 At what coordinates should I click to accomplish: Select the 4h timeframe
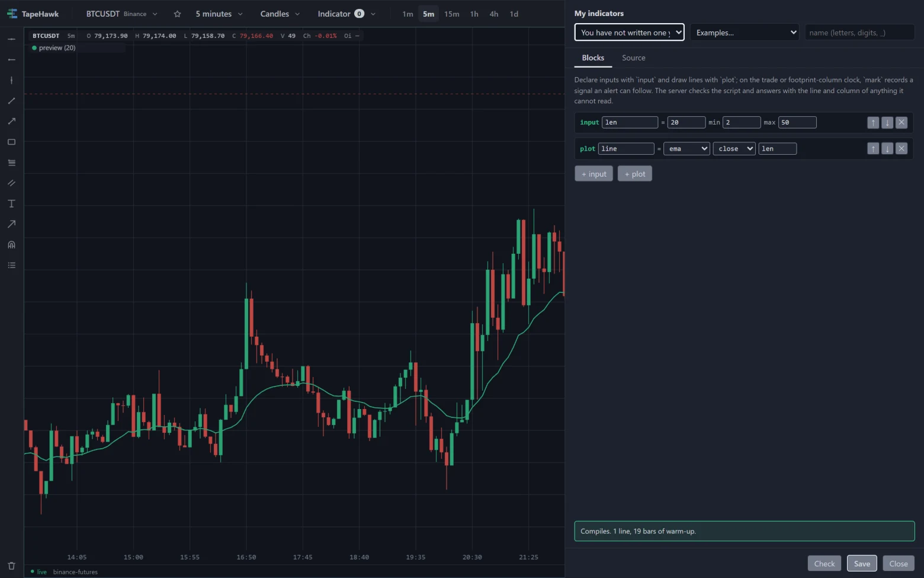coord(493,14)
